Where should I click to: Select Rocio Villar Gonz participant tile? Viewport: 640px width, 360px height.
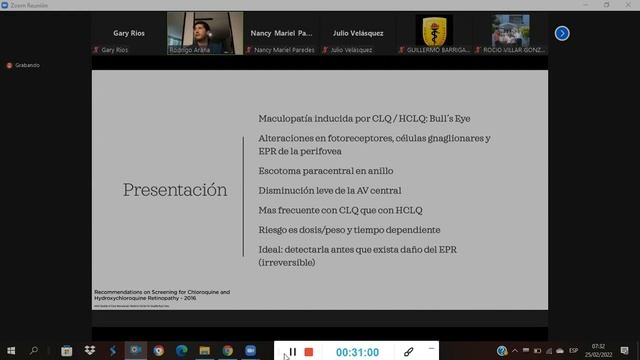(510, 33)
